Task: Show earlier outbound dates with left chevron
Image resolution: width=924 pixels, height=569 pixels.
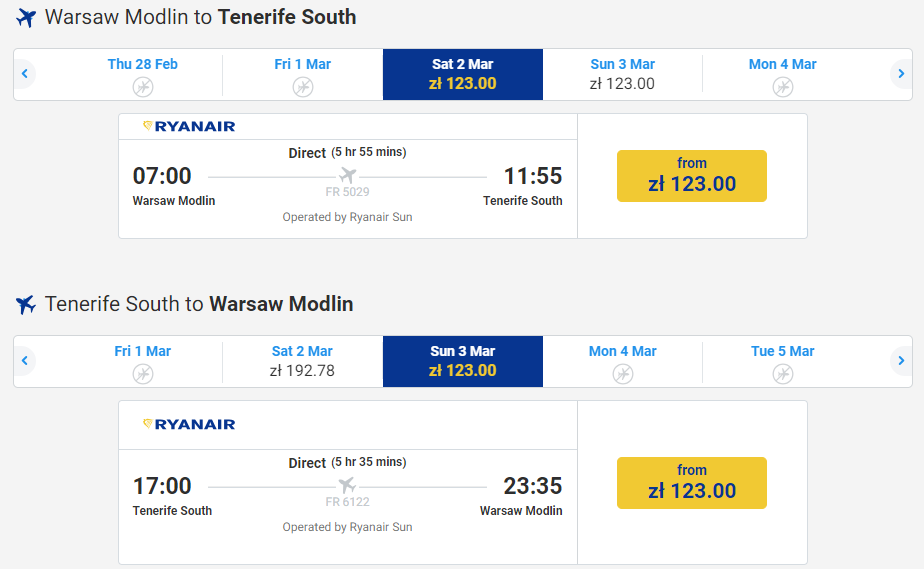Action: click(x=25, y=74)
